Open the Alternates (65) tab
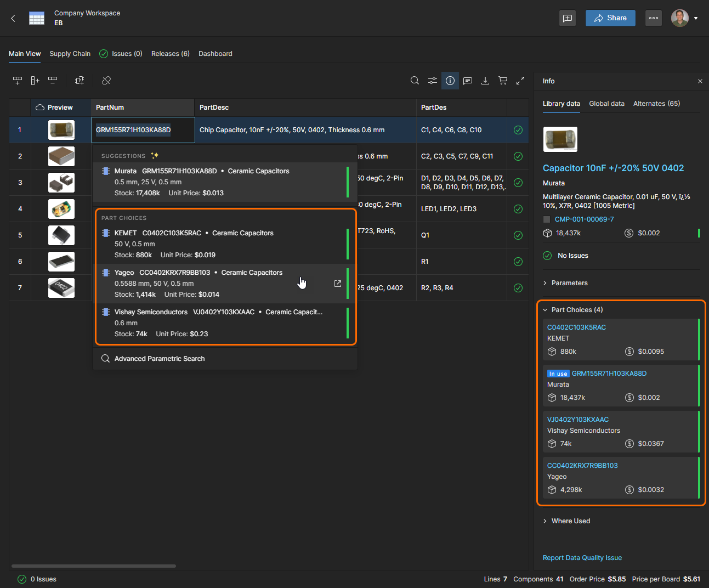 pos(656,104)
